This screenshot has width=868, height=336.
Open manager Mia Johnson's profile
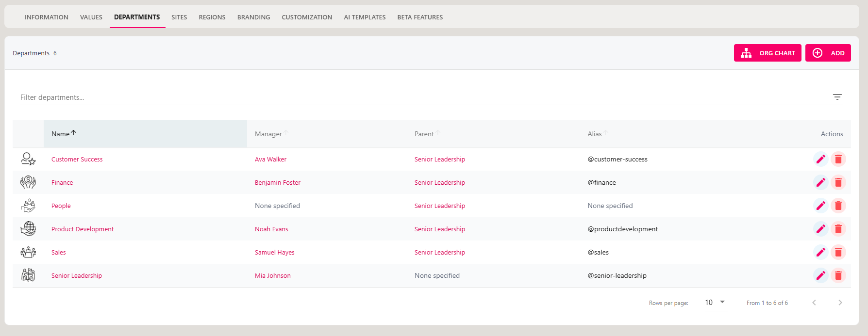tap(273, 275)
